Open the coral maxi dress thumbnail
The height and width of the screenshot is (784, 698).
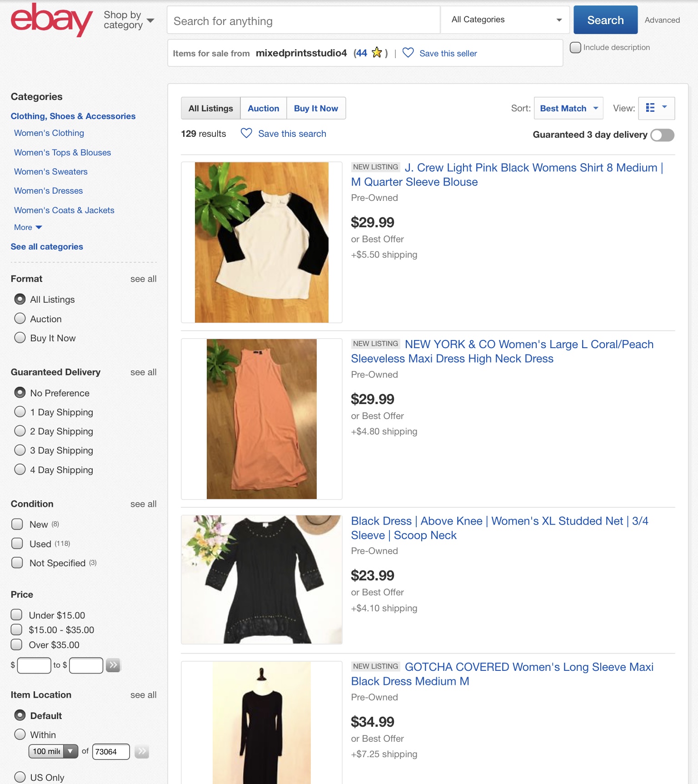click(x=262, y=419)
